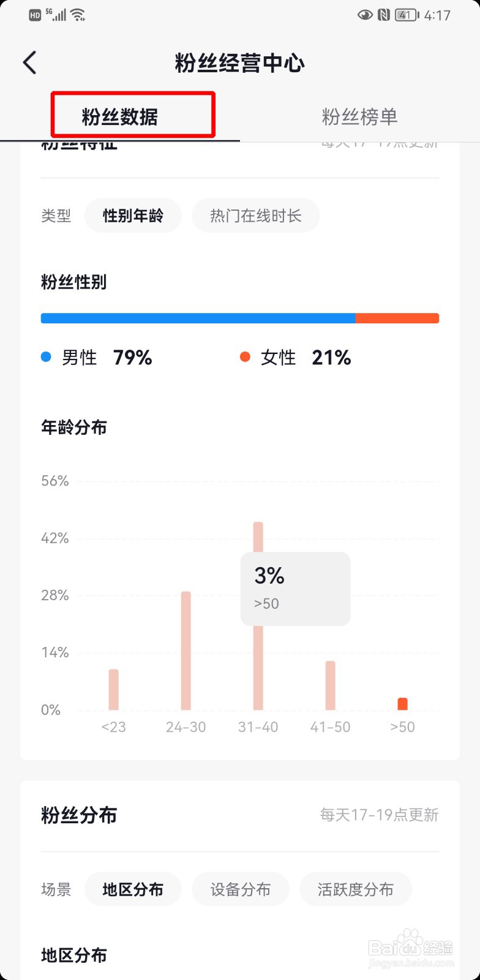Tap the eye comfort status icon
This screenshot has width=480, height=980.
365,15
